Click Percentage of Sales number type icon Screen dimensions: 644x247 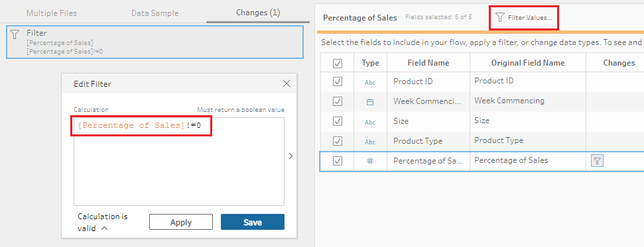point(370,162)
